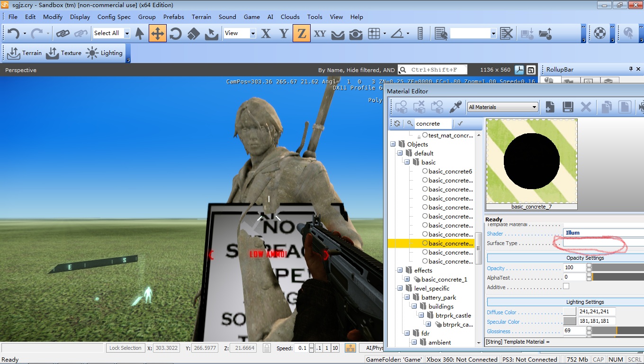Open the All Materials filter dropdown

pos(503,107)
